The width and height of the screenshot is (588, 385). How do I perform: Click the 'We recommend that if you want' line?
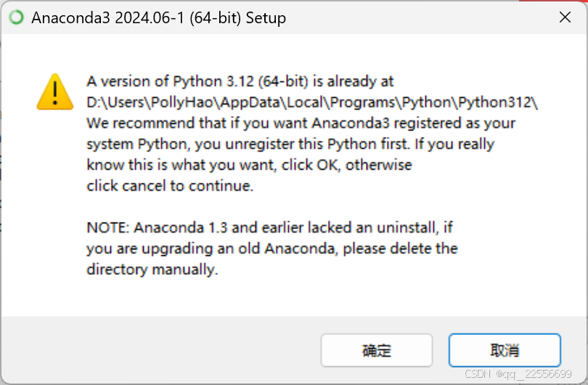[301, 123]
